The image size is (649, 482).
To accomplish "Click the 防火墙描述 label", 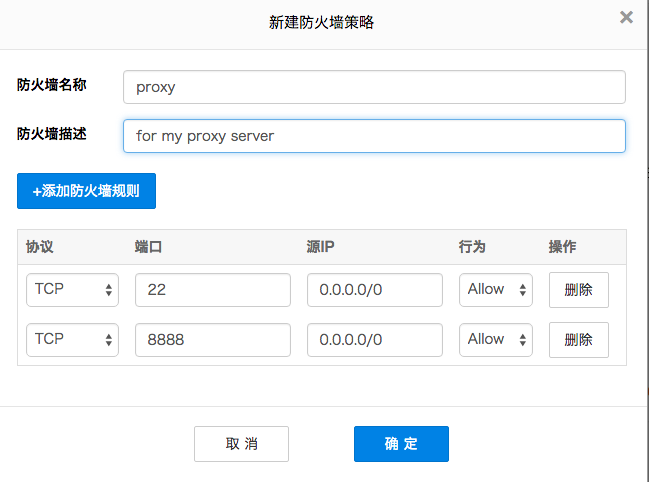I will coord(52,134).
